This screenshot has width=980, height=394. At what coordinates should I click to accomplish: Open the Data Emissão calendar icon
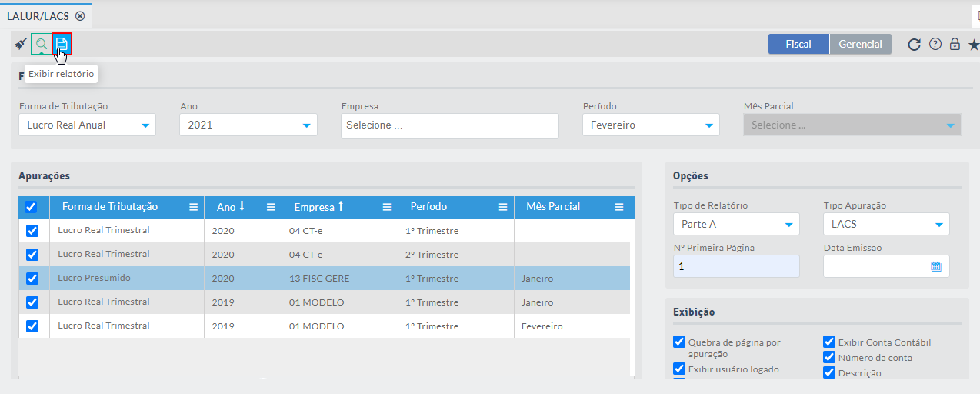(x=936, y=266)
